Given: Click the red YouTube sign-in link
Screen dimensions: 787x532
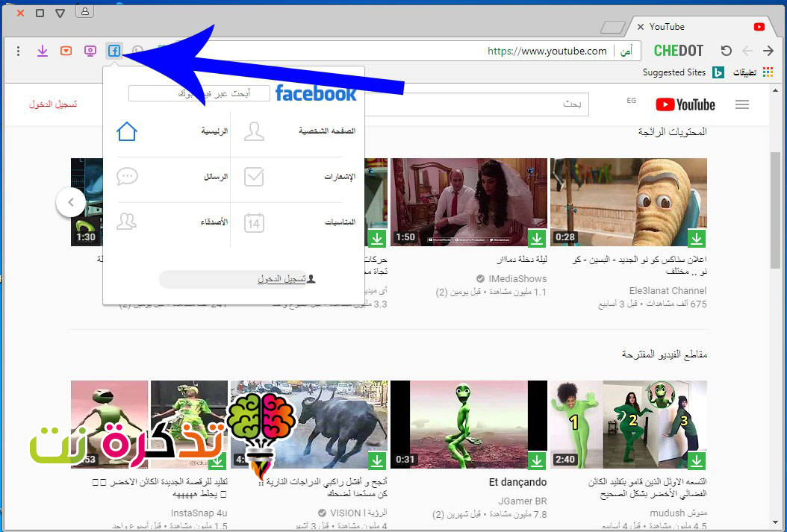Looking at the screenshot, I should tap(53, 104).
